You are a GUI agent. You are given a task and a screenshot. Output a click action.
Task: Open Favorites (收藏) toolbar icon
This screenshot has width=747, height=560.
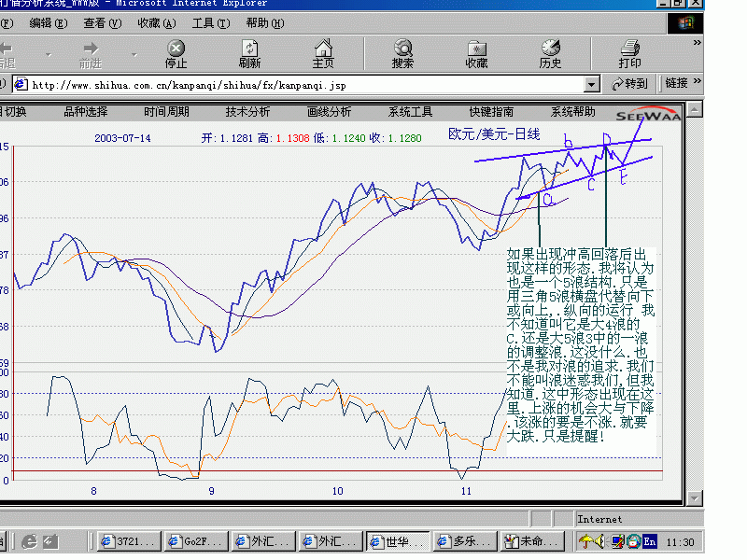(x=476, y=53)
